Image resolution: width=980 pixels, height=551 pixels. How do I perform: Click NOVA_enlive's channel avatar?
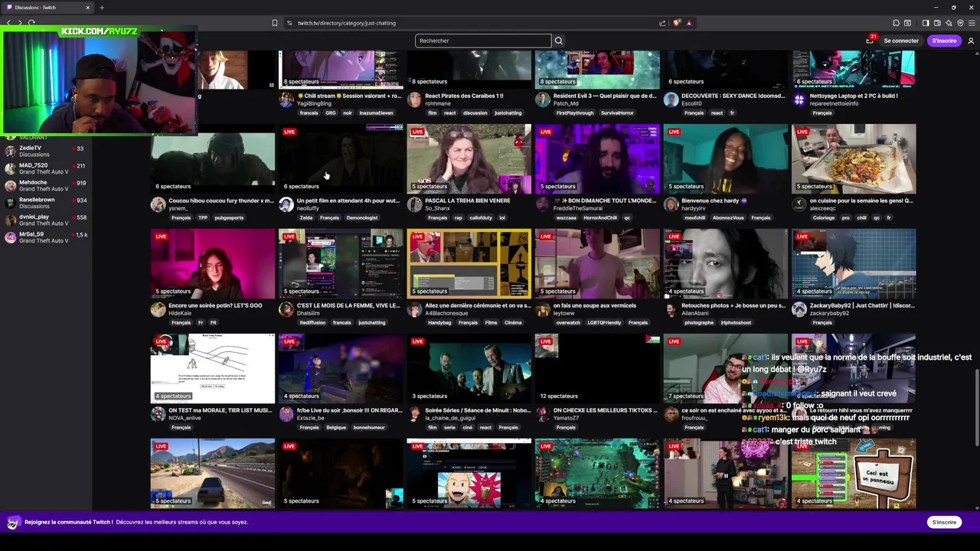pyautogui.click(x=158, y=414)
